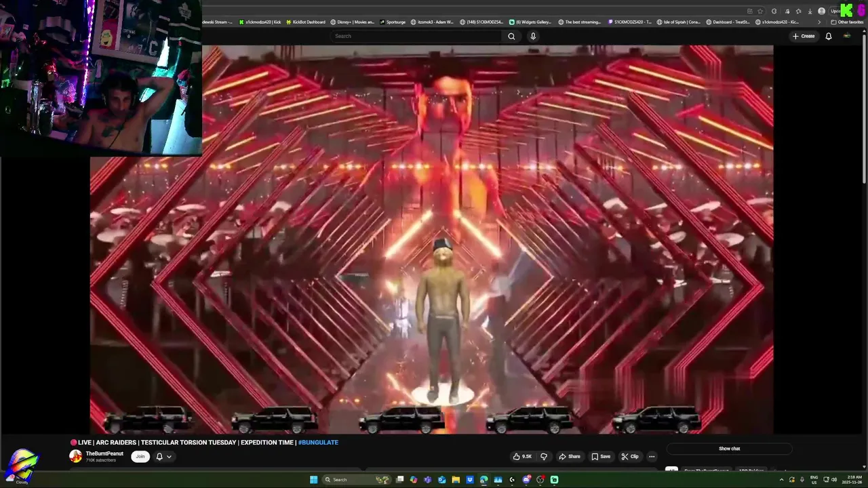Save the video to a playlist
The width and height of the screenshot is (868, 488).
pos(601,456)
